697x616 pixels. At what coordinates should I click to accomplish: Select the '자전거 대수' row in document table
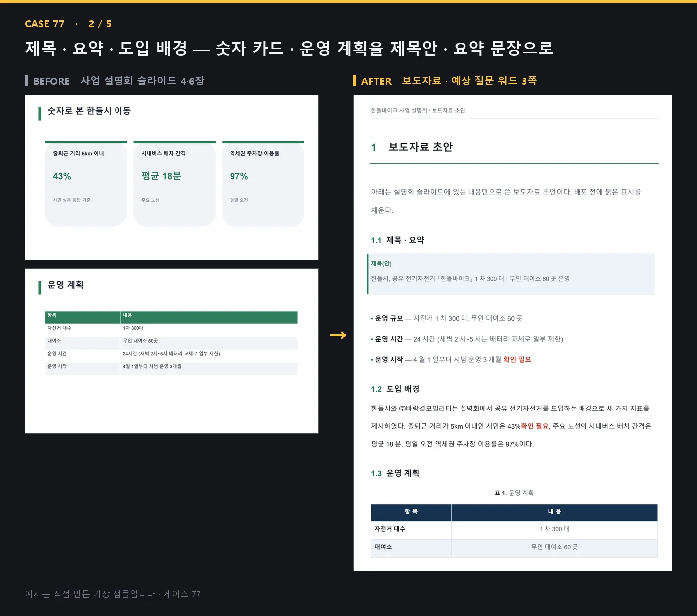click(x=514, y=529)
